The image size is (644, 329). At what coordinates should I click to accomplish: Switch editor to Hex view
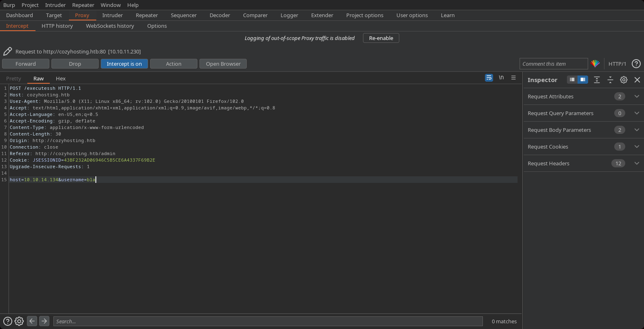61,78
